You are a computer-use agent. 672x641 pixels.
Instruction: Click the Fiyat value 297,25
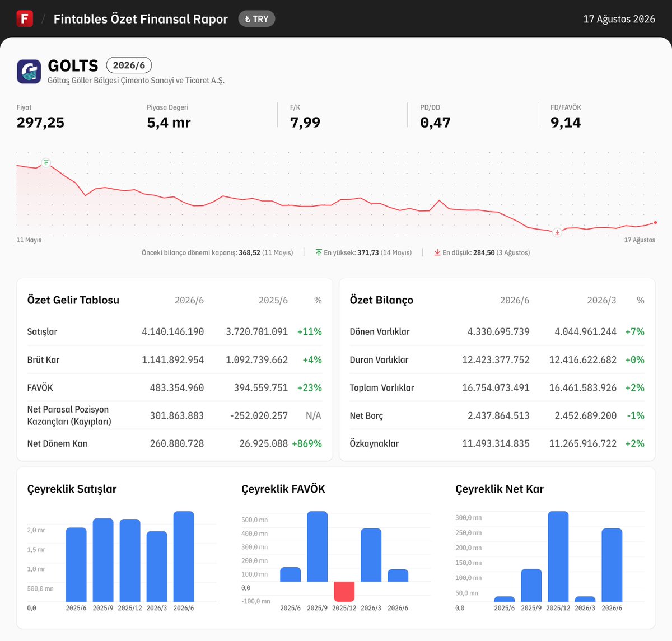40,123
